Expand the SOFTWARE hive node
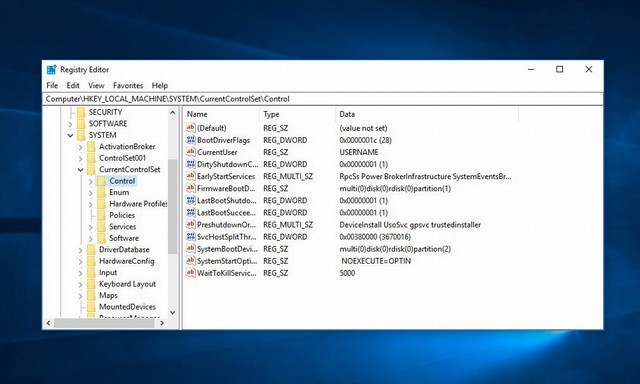Viewport: 640px width, 384px height. click(x=70, y=124)
